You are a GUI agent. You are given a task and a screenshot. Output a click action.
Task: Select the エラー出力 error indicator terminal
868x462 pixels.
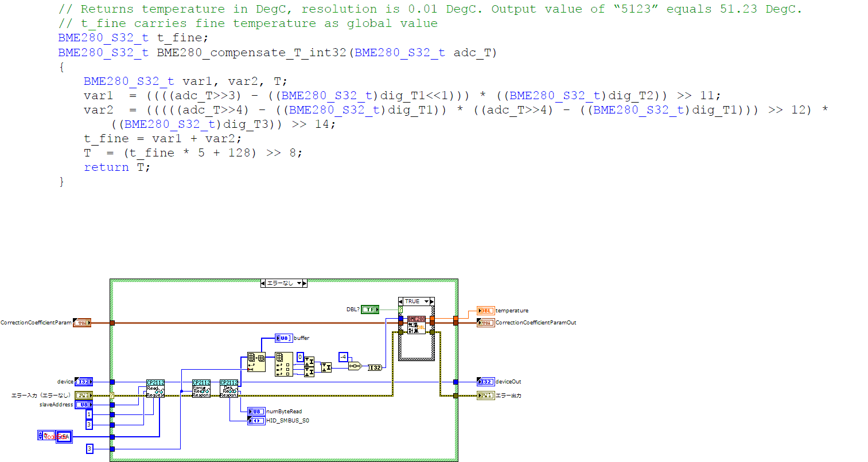485,396
